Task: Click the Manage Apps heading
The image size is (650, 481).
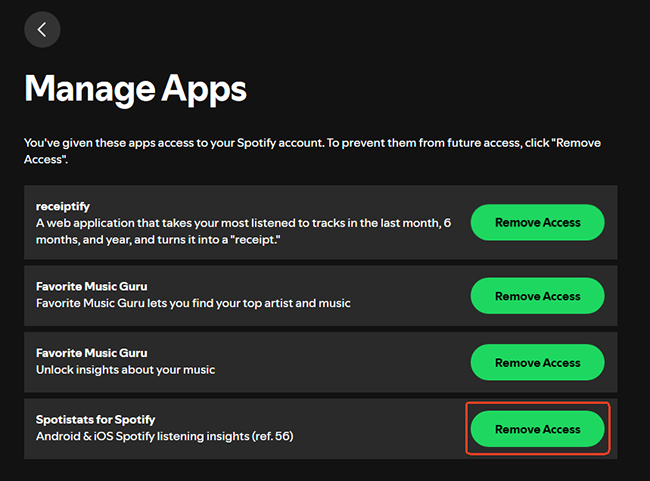Action: (135, 89)
